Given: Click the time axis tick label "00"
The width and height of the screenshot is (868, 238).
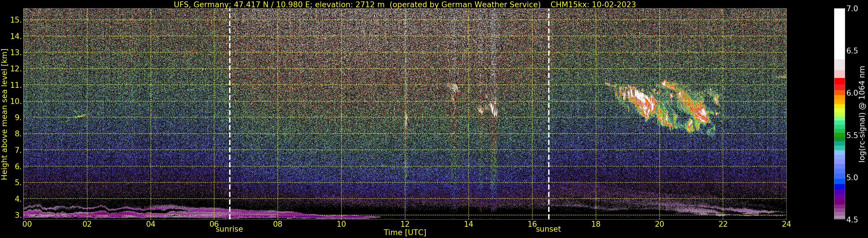Looking at the screenshot, I should [27, 224].
